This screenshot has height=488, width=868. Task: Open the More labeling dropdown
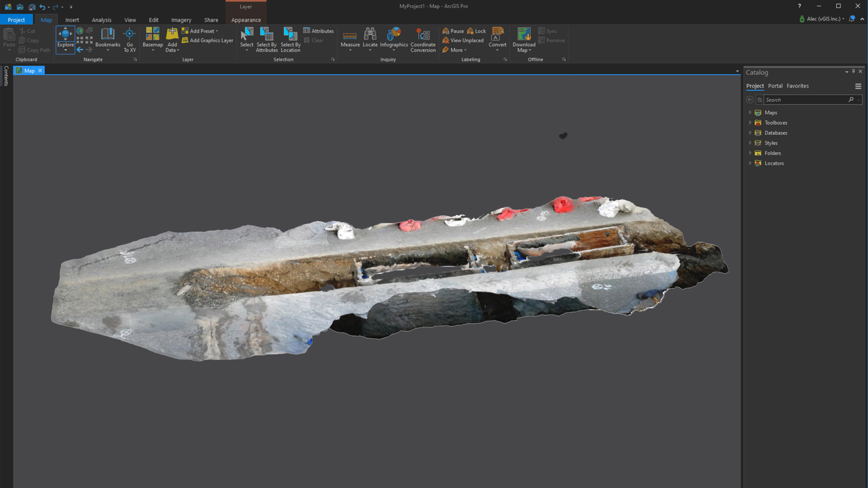(x=455, y=50)
